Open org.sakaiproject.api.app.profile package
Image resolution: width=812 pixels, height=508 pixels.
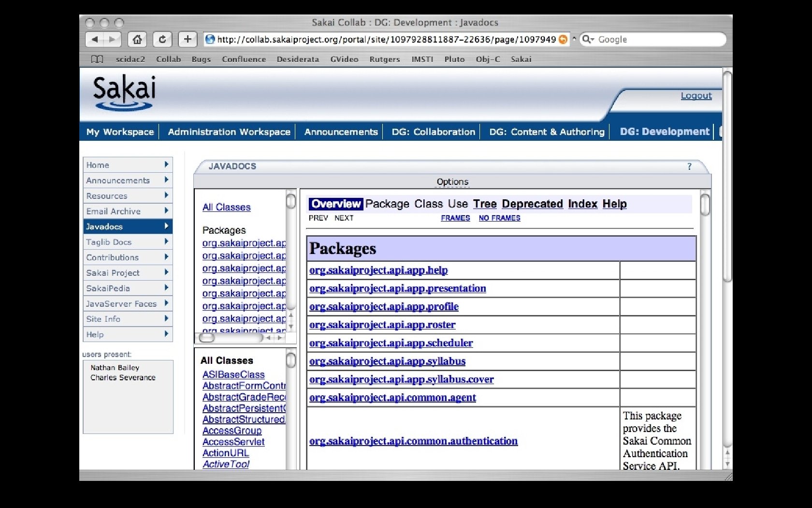click(384, 307)
